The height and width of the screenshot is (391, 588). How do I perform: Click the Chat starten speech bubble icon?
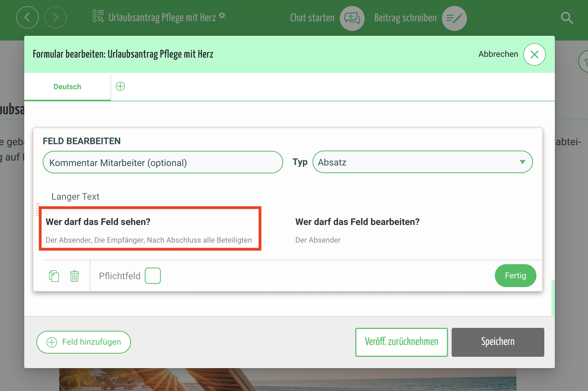[352, 18]
